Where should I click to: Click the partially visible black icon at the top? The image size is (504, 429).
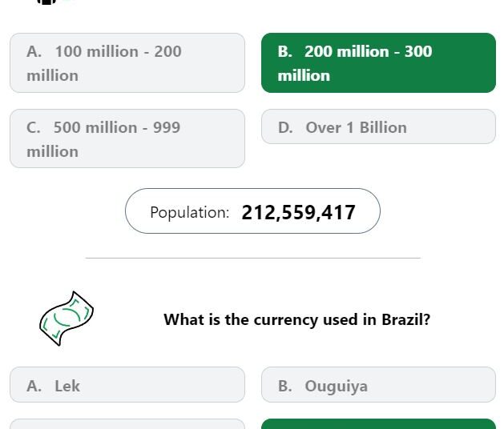point(46,2)
